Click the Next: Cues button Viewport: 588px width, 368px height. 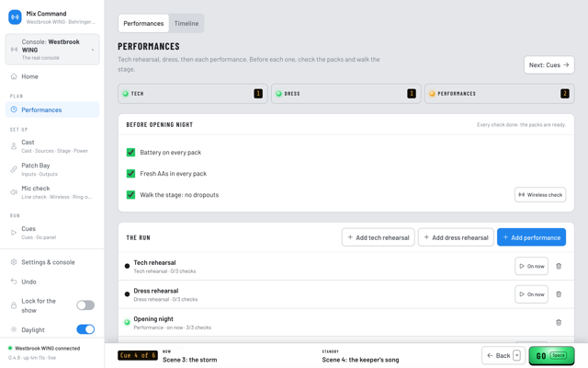coord(549,65)
